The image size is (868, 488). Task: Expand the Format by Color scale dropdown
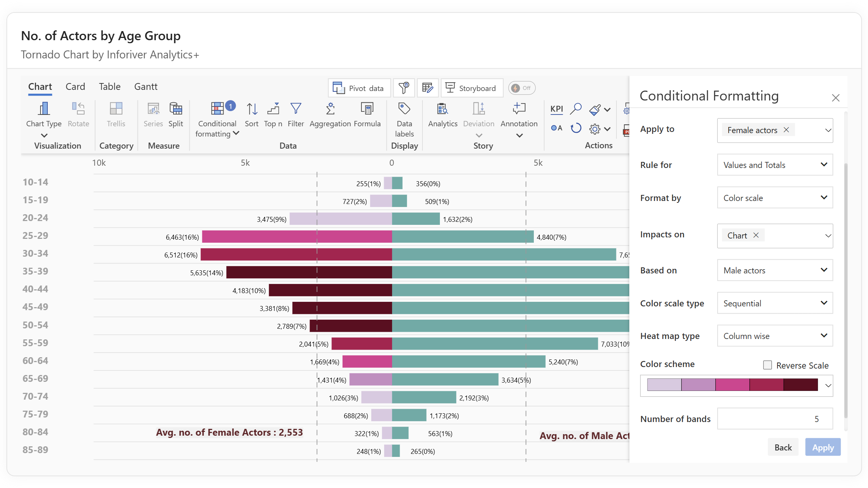(x=775, y=198)
